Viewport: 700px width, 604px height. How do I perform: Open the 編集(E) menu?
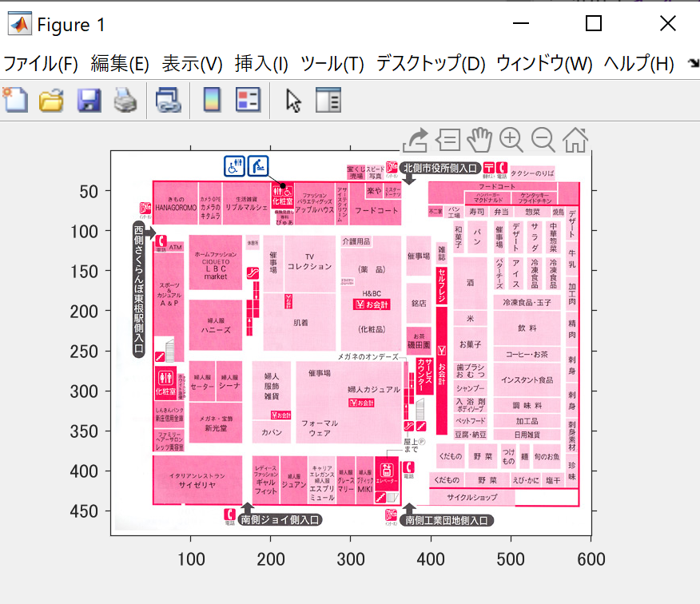tap(120, 63)
